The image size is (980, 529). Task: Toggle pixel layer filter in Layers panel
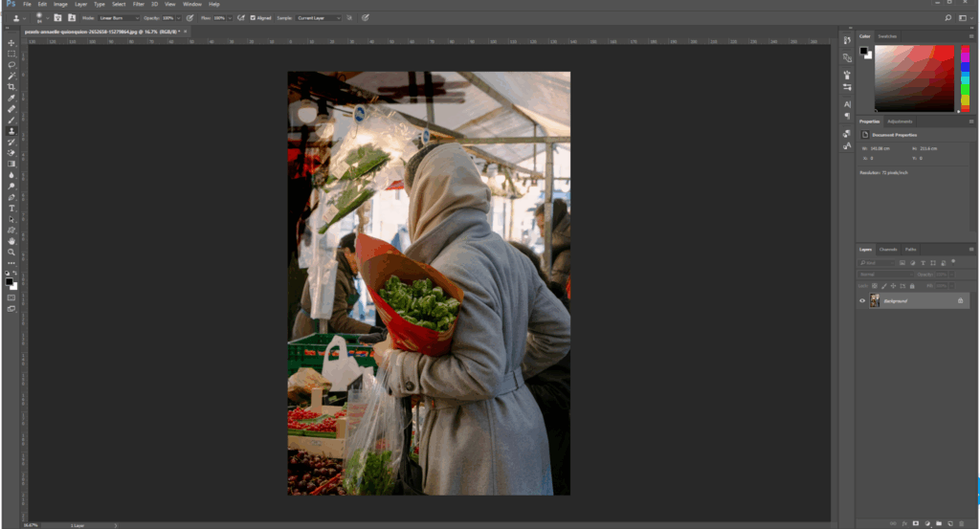point(902,263)
